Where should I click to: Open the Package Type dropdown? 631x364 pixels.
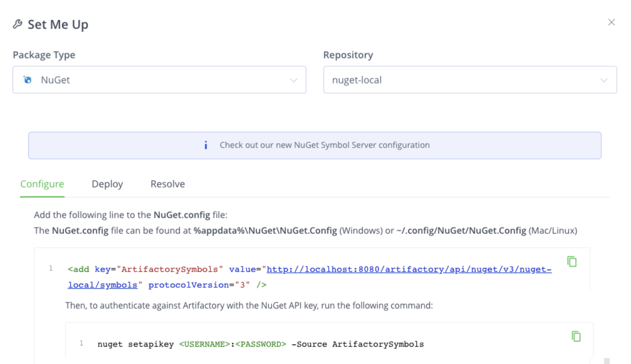pos(159,80)
